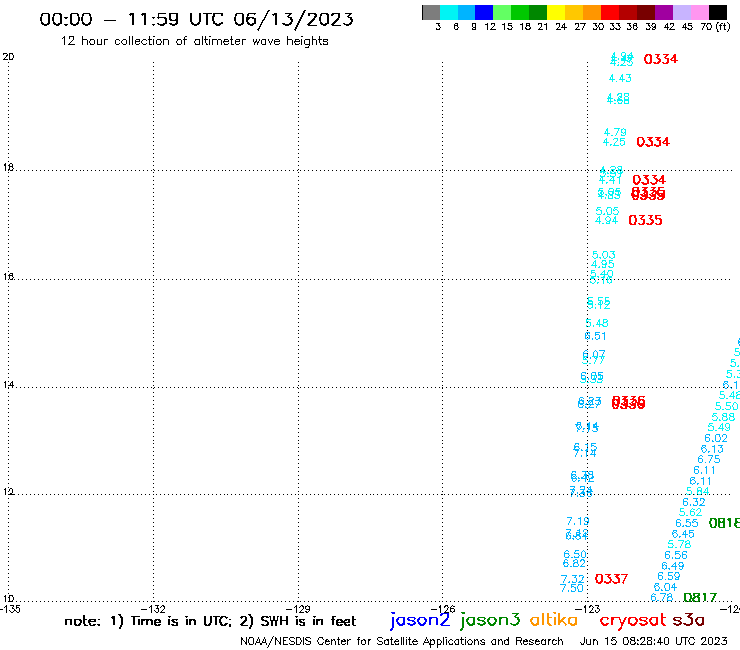
Task: Click the wave height value '7.32'
Action: [572, 579]
